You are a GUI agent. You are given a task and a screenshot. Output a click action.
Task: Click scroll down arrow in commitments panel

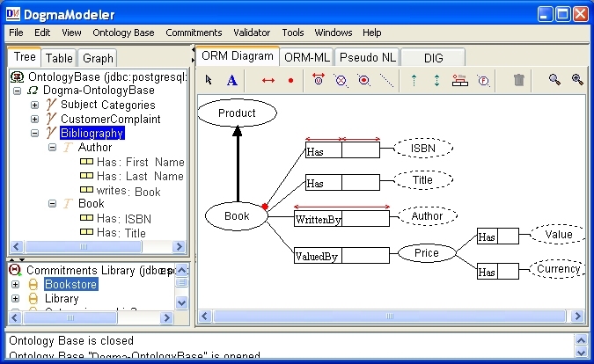click(x=181, y=302)
